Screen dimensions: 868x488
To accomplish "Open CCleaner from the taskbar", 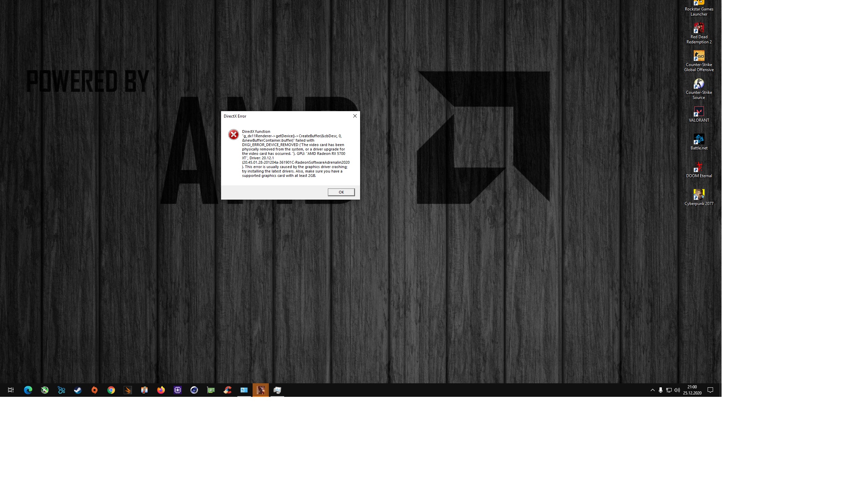I will click(227, 390).
